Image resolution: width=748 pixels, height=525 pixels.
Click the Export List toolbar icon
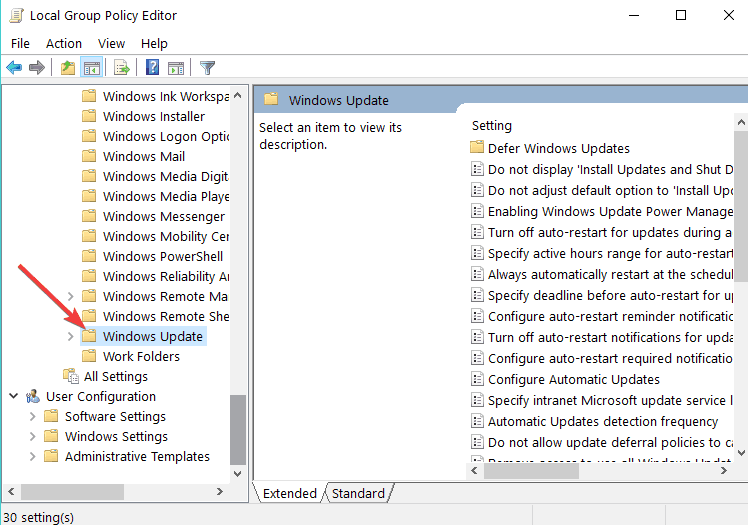[x=122, y=68]
